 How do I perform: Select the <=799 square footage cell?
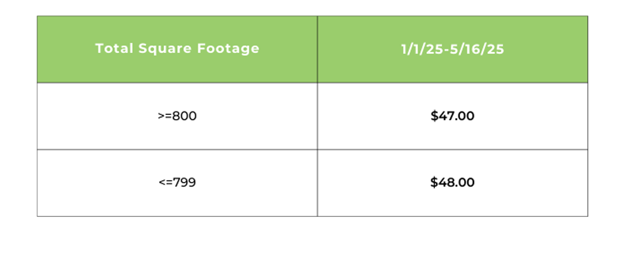[177, 183]
